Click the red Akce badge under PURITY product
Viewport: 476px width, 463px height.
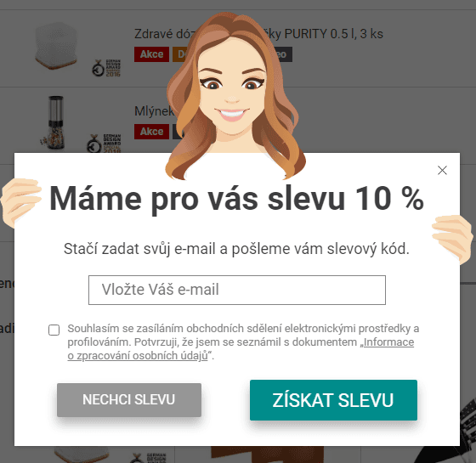151,54
